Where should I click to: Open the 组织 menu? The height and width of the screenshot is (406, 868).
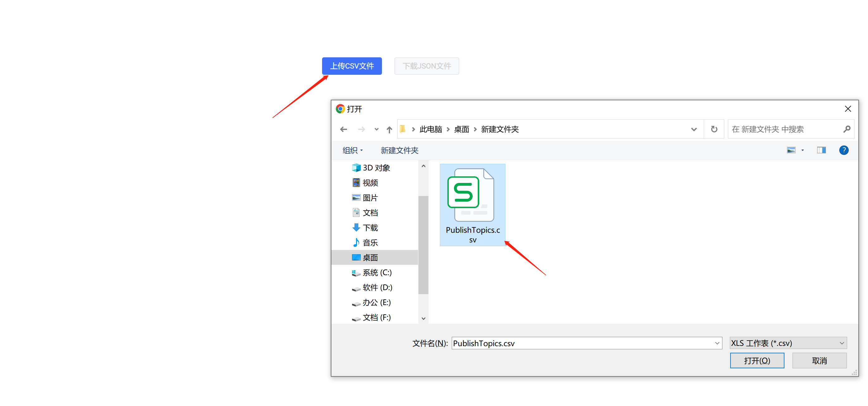pyautogui.click(x=352, y=150)
